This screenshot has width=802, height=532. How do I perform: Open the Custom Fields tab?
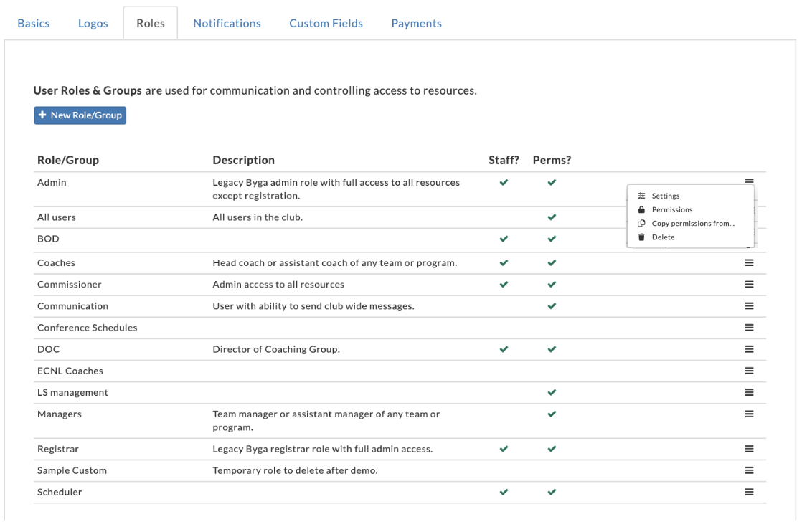coord(326,23)
